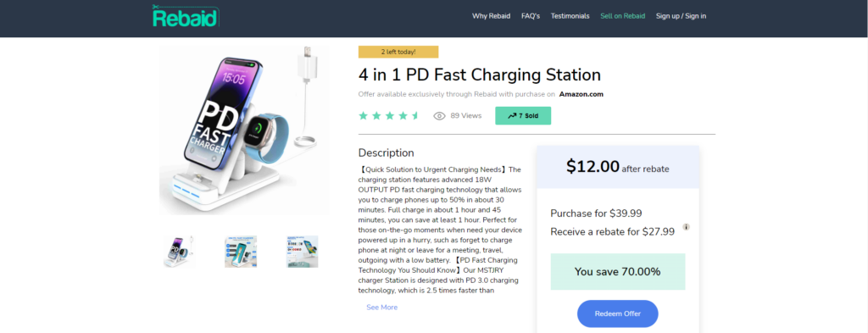The height and width of the screenshot is (333, 868).
Task: Click the You save 70.00% box
Action: coord(618,272)
